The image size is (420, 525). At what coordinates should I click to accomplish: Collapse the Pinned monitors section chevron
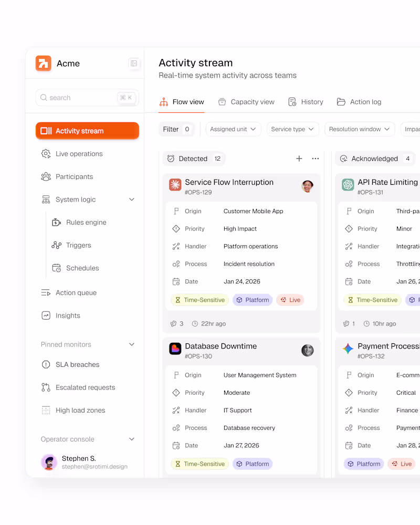[x=132, y=344]
